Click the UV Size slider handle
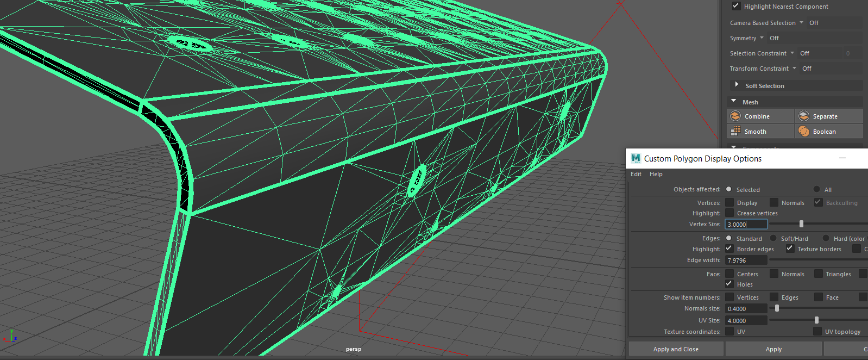The image size is (868, 360). coord(816,320)
